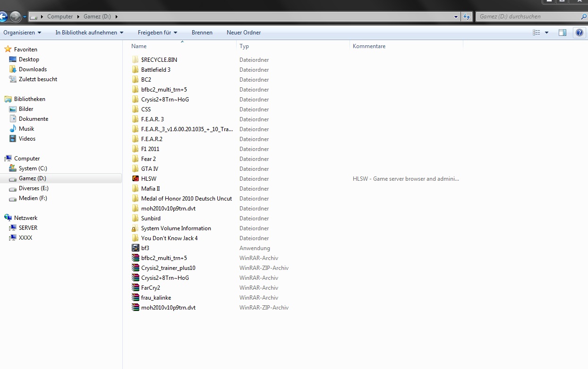
Task: Open the Freigeben für dropdown
Action: (157, 33)
